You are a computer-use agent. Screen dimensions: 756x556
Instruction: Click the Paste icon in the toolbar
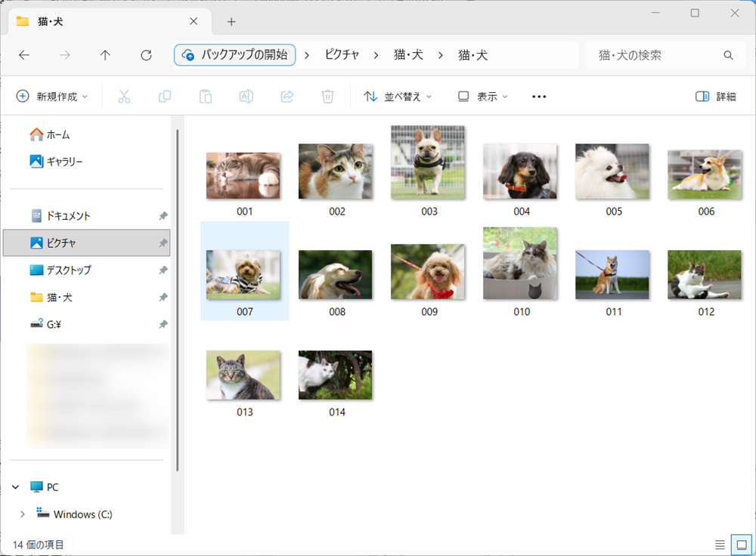pyautogui.click(x=205, y=96)
